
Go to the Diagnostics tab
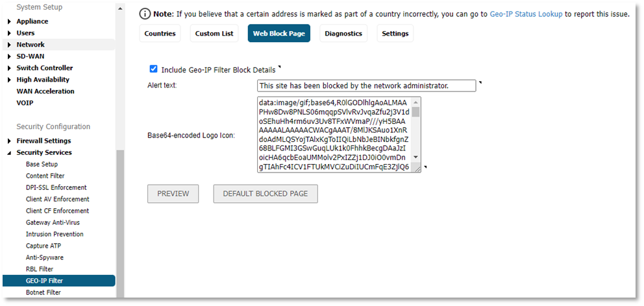[343, 34]
